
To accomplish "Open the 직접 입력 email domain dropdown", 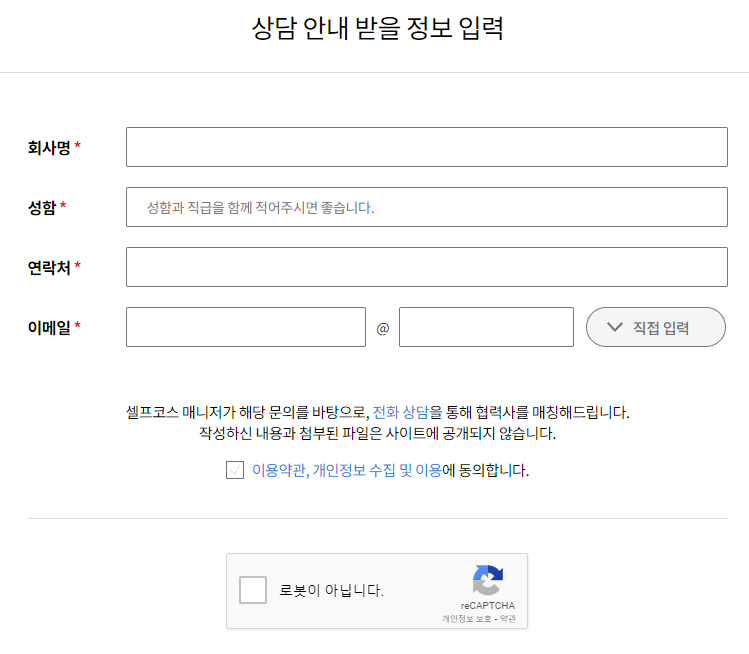I will pos(655,327).
